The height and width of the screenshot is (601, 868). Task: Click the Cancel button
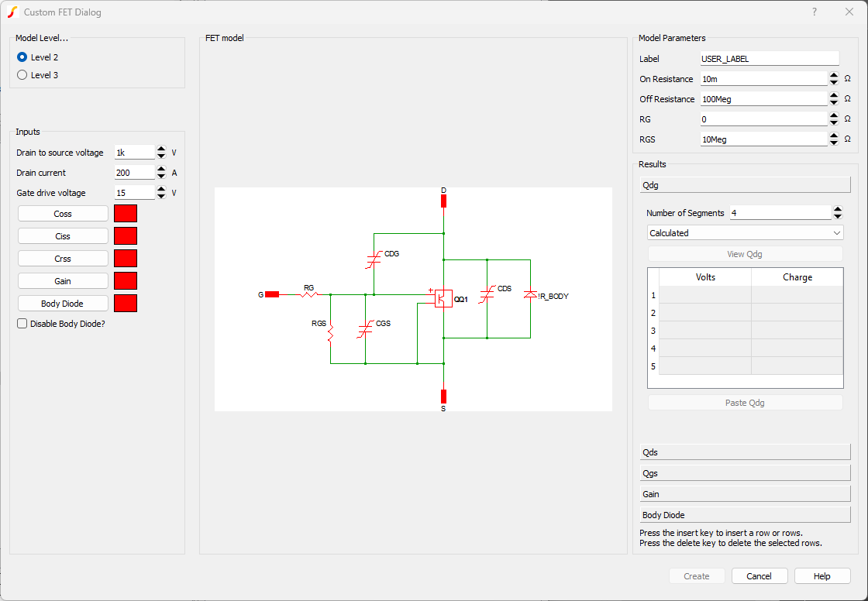pos(759,576)
